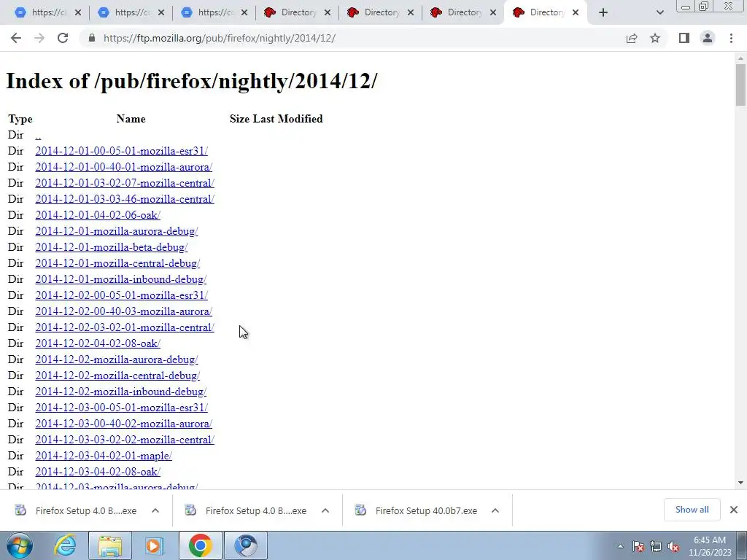Open 2014-12-01-mozilla-central-debug folder
Viewport: 747px width, 560px height.
click(117, 263)
